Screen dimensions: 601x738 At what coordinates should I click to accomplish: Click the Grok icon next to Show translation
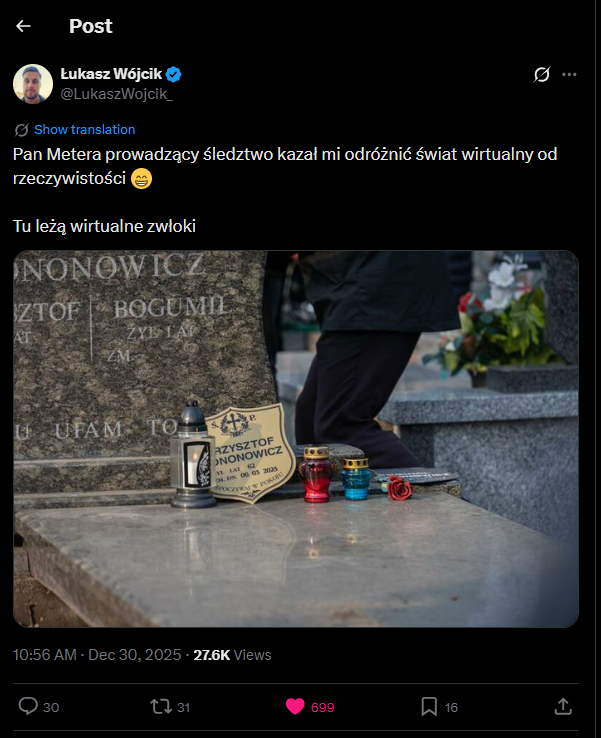pos(22,130)
